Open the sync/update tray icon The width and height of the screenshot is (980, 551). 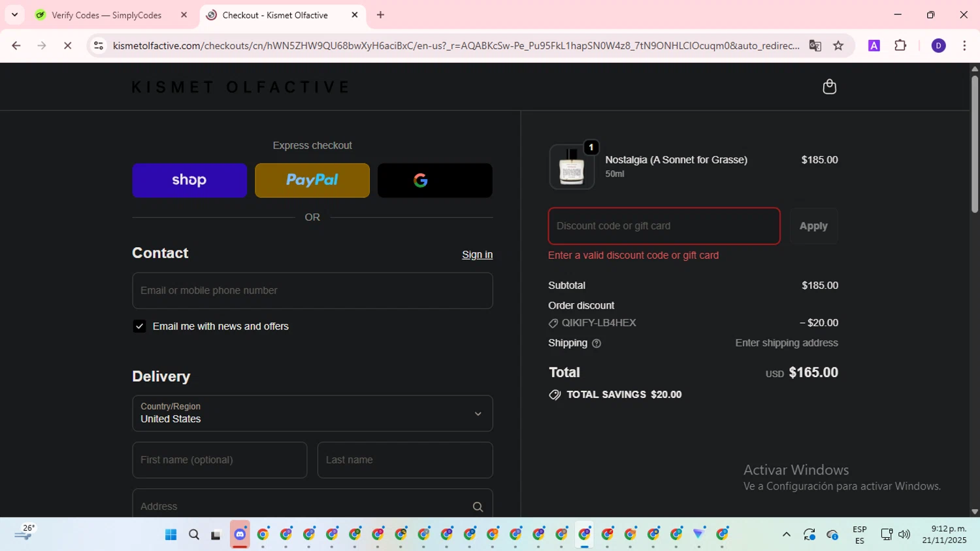pos(809,535)
